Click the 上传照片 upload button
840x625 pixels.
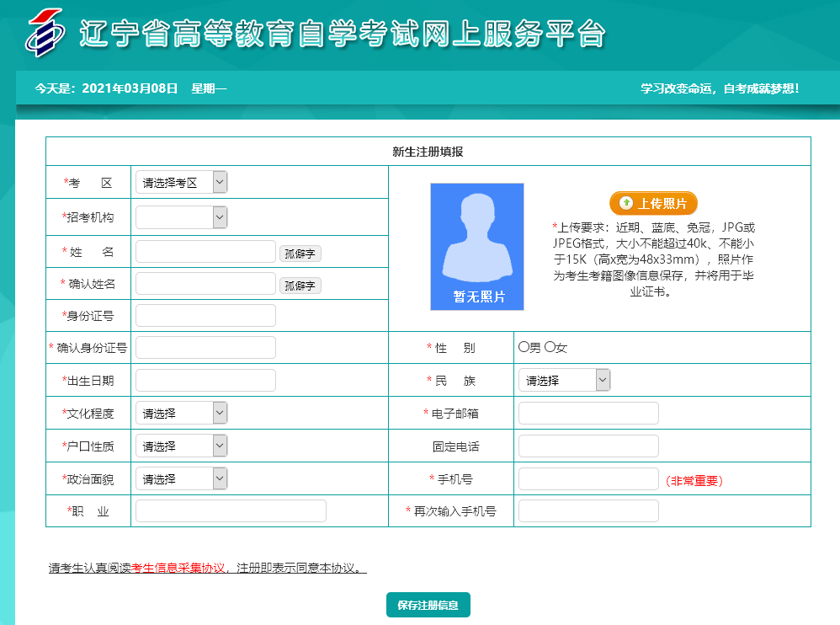pos(656,203)
